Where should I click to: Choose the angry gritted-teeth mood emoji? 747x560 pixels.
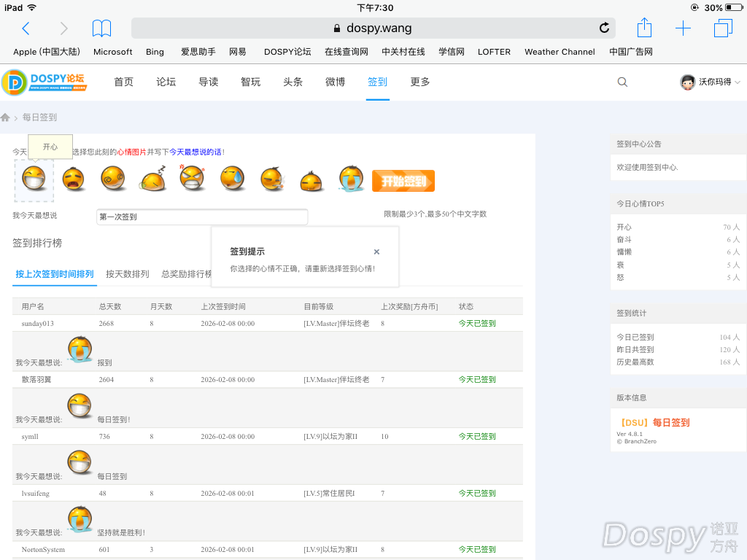[x=193, y=179]
